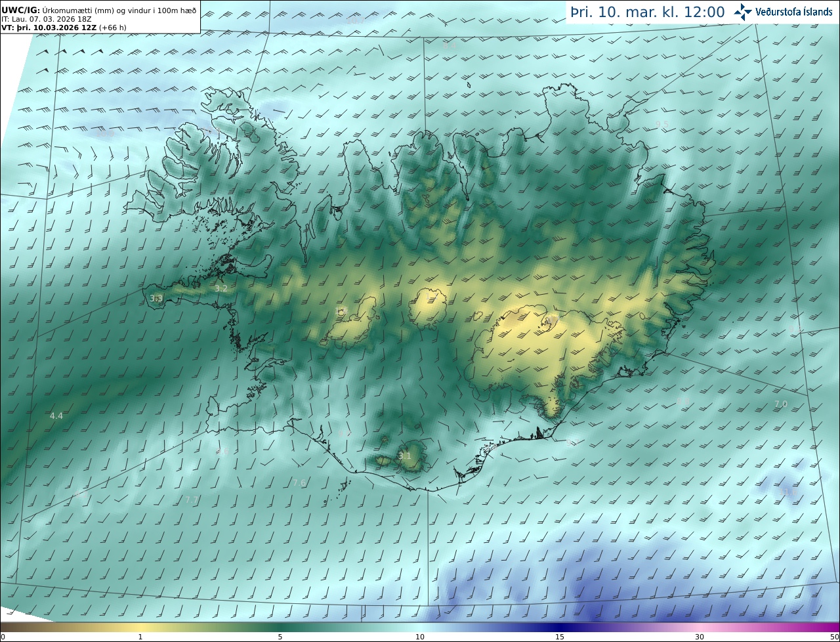Click the "IT: Lau. 07. 03. 2026 18Z" line

(46, 19)
